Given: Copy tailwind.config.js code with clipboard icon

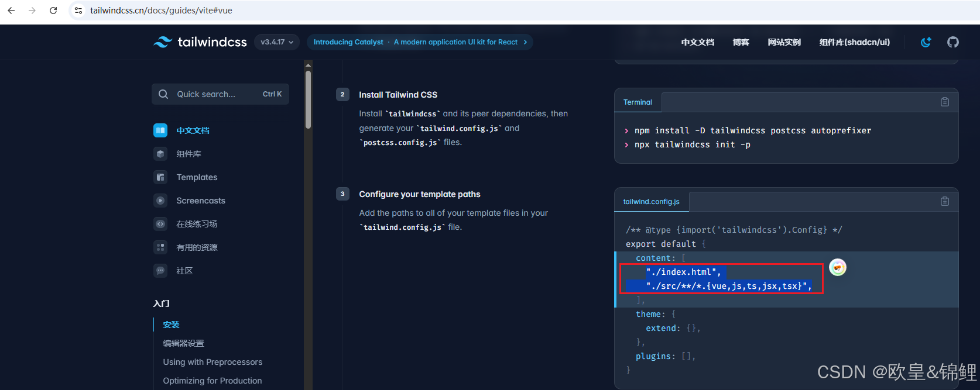Looking at the screenshot, I should [944, 201].
